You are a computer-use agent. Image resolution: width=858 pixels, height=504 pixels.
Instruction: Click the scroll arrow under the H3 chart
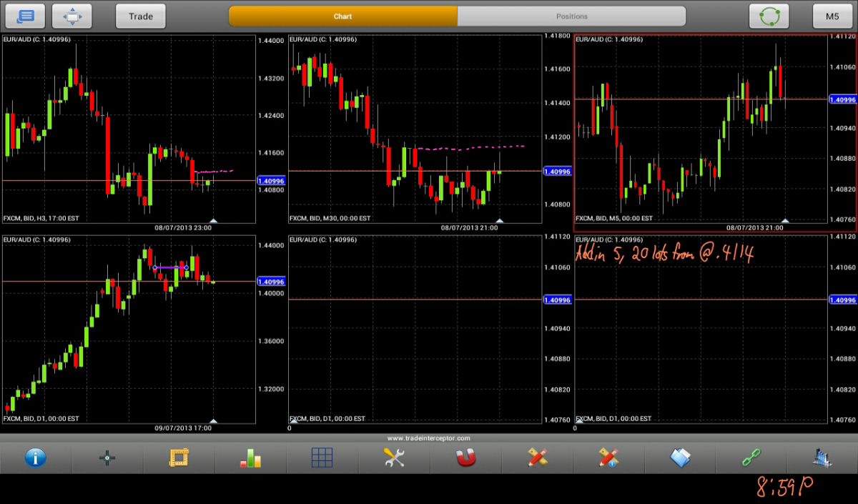click(x=213, y=220)
